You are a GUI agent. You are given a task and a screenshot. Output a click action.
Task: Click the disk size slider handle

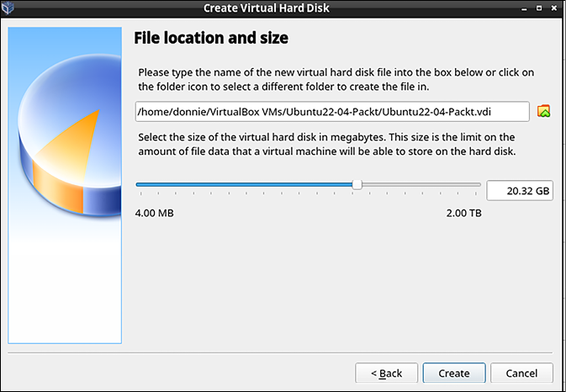(x=357, y=184)
